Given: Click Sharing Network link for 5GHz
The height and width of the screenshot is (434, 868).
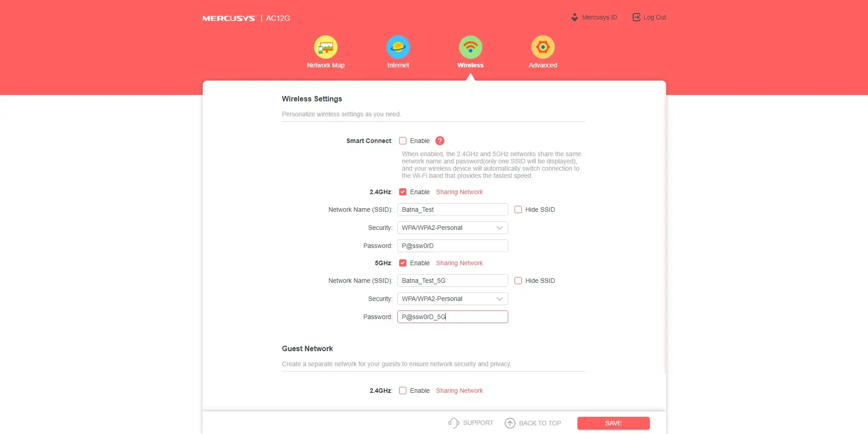Looking at the screenshot, I should [459, 263].
